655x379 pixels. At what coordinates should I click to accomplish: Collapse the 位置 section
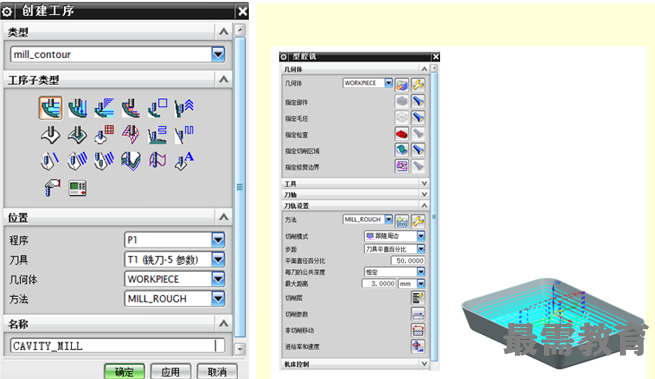click(223, 217)
